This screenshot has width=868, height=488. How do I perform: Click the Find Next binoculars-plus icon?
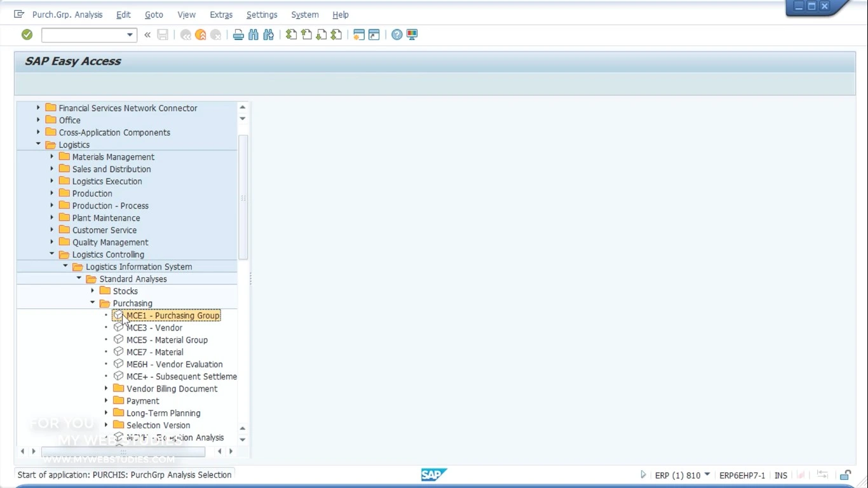click(x=268, y=35)
